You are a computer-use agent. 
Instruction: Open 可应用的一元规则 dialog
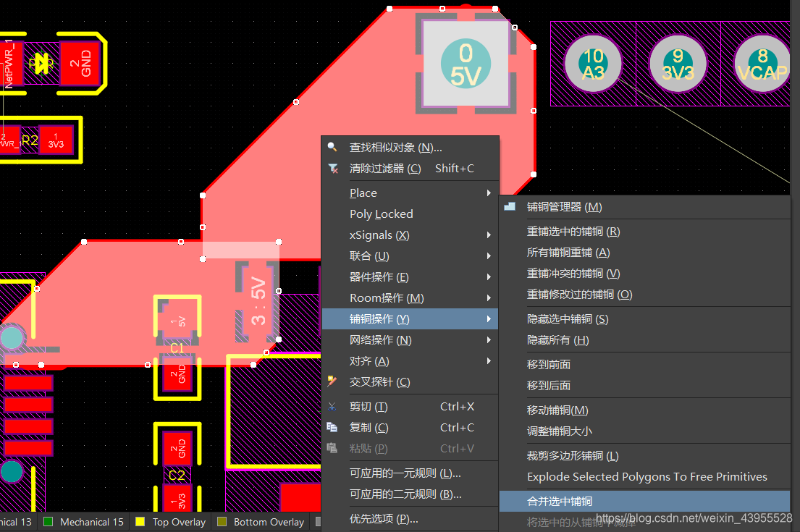point(405,473)
